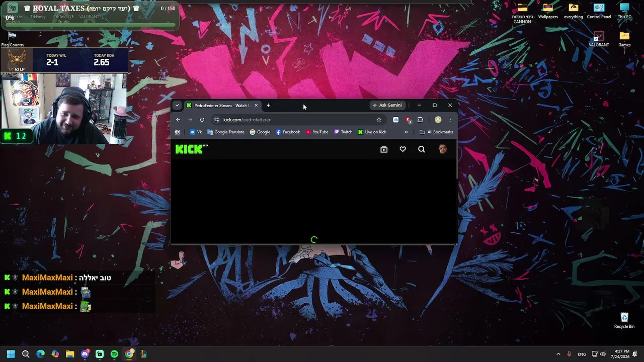View site information icon in address bar
Screen dimensions: 644x362
(x=216, y=120)
